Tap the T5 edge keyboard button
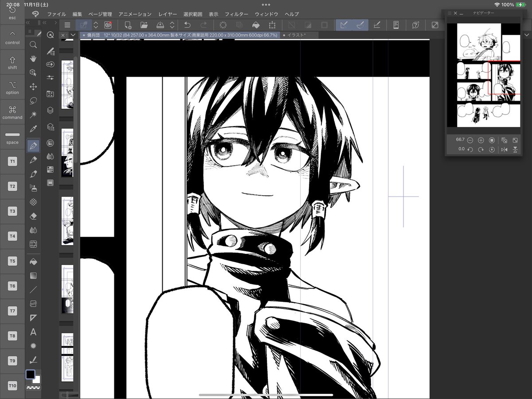This screenshot has height=399, width=532. tap(12, 261)
